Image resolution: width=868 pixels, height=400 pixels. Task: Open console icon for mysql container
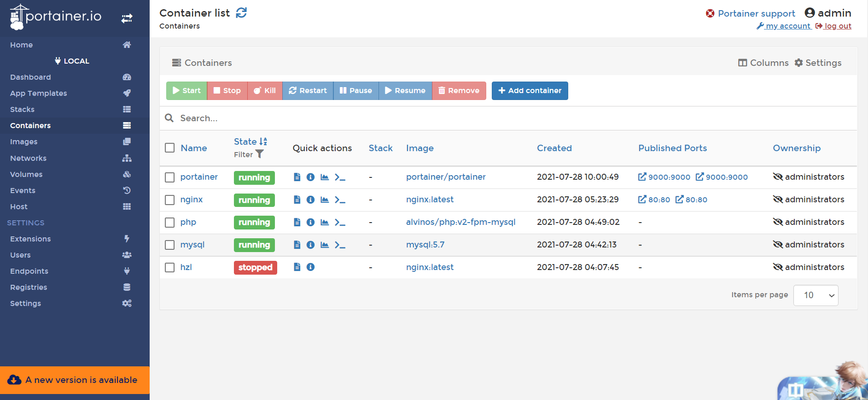click(x=340, y=245)
